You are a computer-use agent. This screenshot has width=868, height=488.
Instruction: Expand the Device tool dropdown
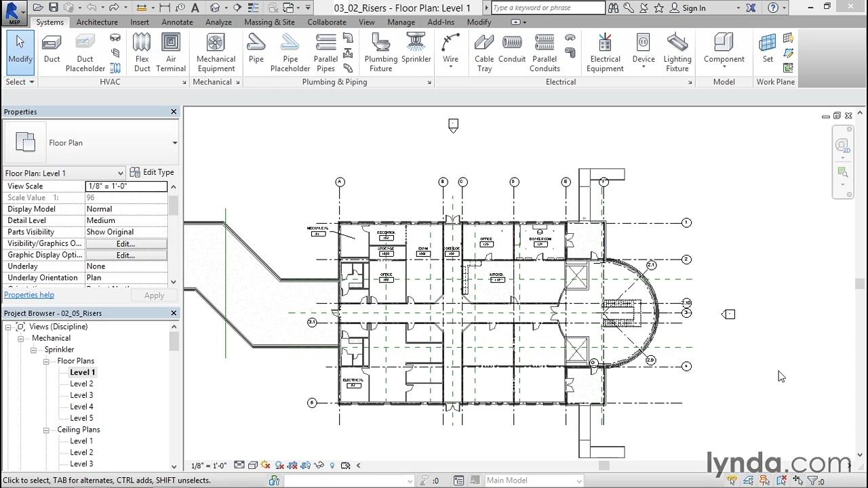pyautogui.click(x=643, y=66)
